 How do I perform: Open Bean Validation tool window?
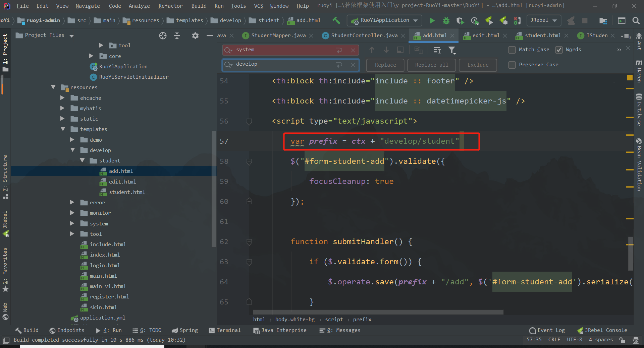639,164
